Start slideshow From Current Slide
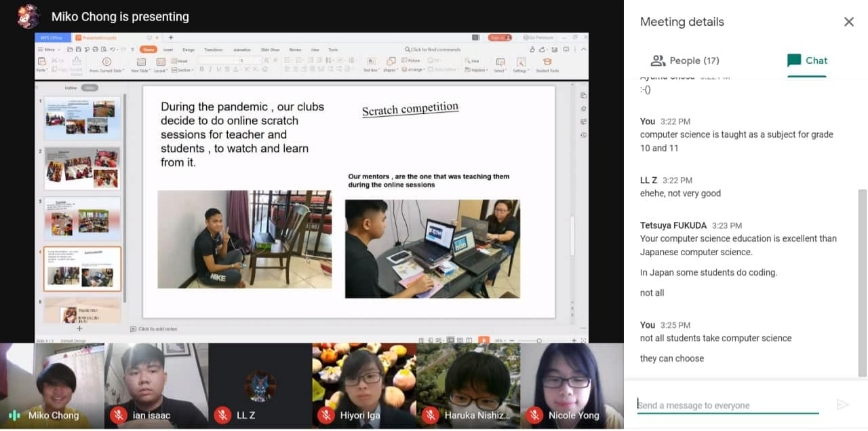Screen dimensions: 868x431 tap(106, 65)
